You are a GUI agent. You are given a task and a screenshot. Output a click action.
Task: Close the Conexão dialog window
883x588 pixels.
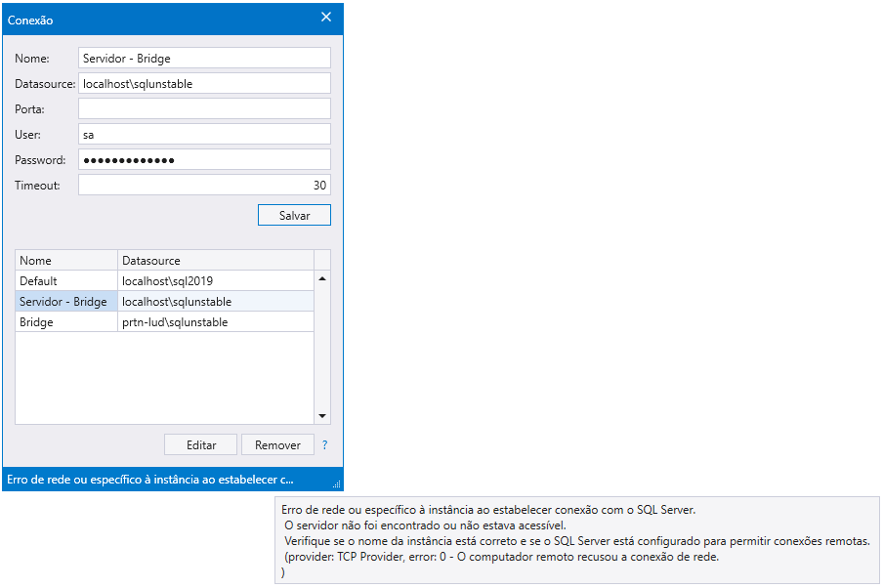click(x=326, y=18)
